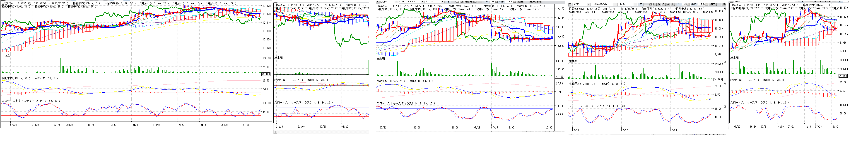
Task: Select the 日 (daily) timeframe button
Action: coord(654,4)
